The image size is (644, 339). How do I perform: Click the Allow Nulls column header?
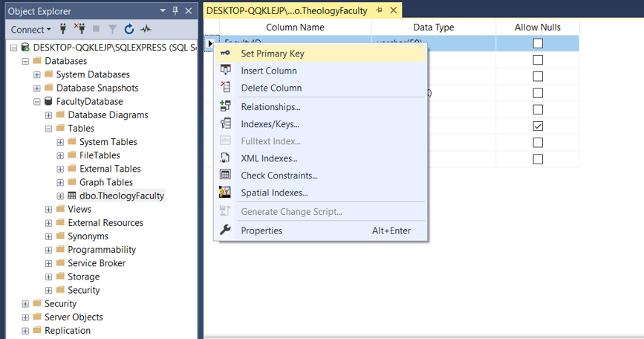(538, 27)
